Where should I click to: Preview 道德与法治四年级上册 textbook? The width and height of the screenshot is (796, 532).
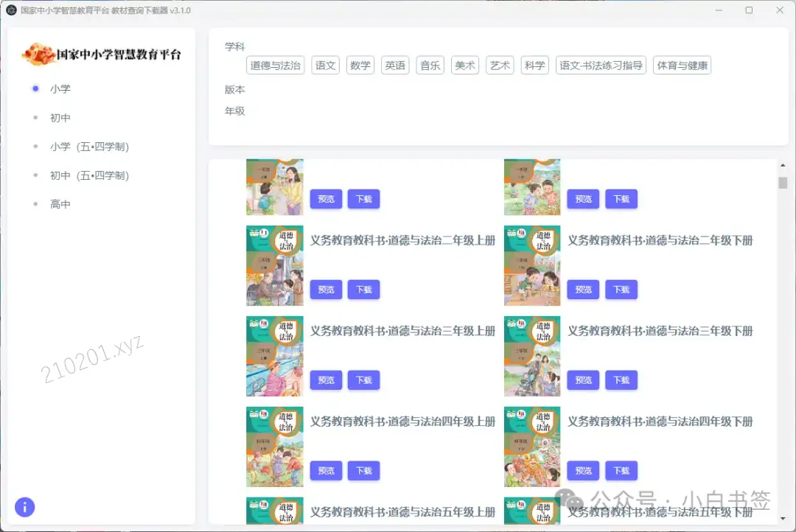click(x=326, y=471)
